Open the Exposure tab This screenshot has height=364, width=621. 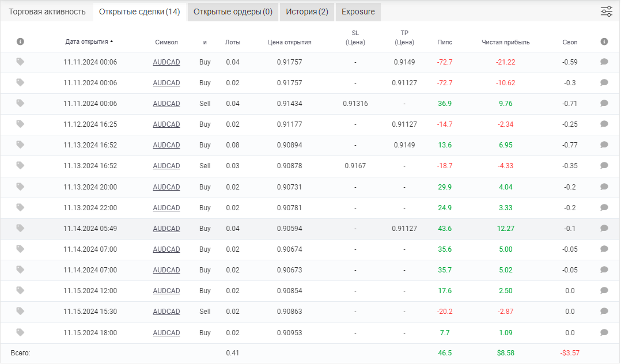tap(358, 12)
